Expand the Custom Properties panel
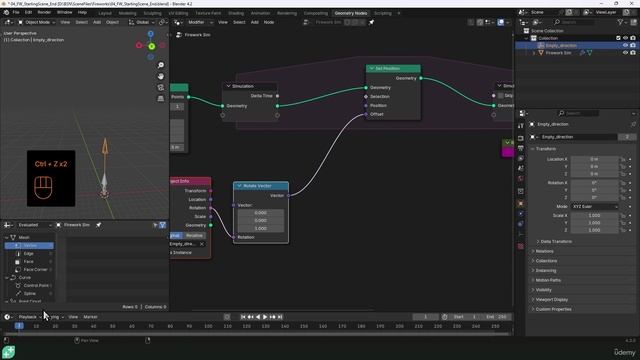The image size is (640, 360). [553, 309]
